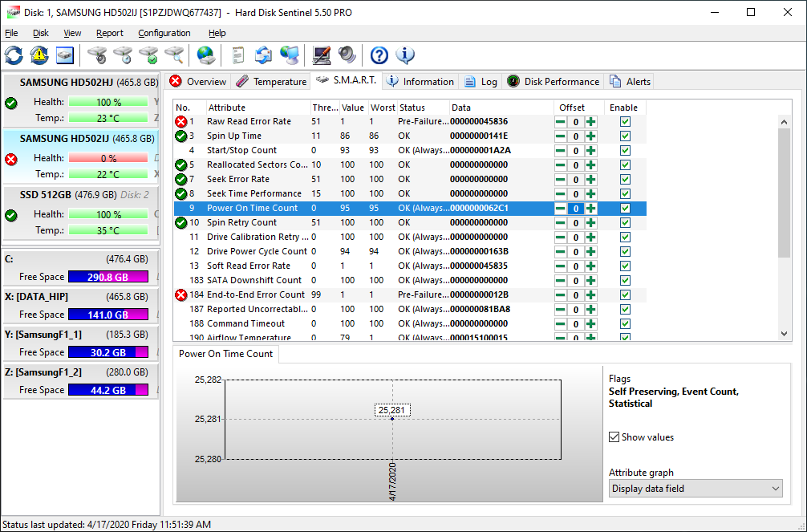Uncheck Enable for Spin Up Time
The height and width of the screenshot is (532, 807).
coord(626,136)
